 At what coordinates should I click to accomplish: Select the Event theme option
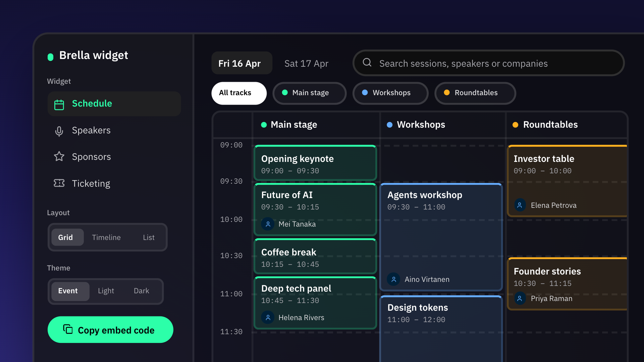pos(70,291)
